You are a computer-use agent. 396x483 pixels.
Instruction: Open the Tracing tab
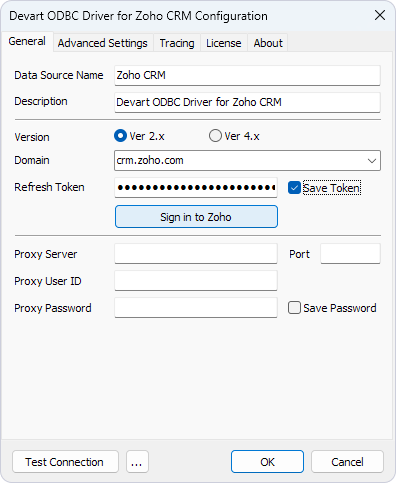point(177,43)
